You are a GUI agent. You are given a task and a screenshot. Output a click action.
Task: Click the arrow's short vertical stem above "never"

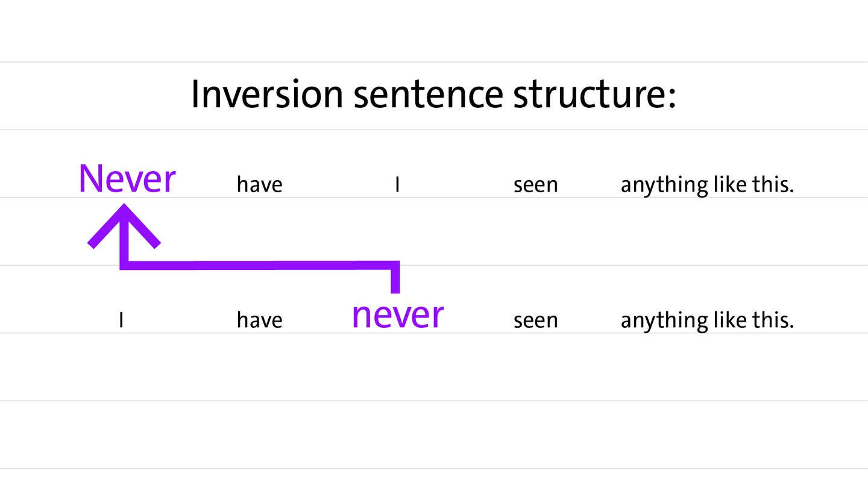tap(395, 280)
